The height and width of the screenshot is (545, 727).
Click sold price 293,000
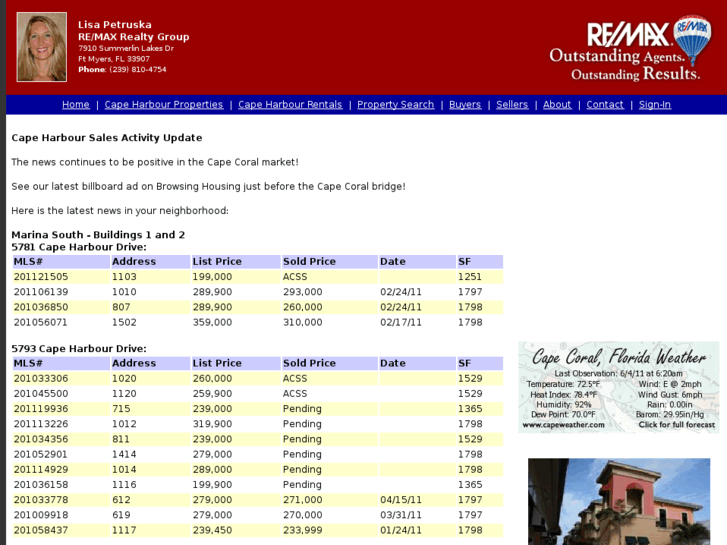tap(303, 292)
